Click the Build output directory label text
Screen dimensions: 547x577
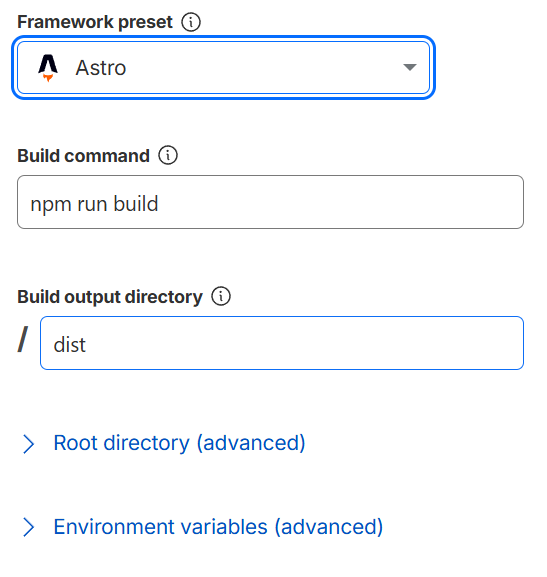click(110, 297)
